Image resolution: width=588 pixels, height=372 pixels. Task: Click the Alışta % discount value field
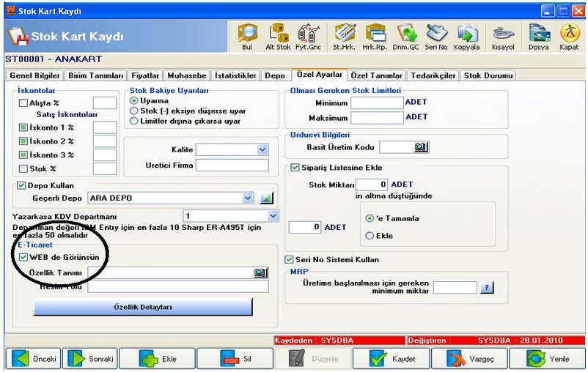[x=105, y=103]
